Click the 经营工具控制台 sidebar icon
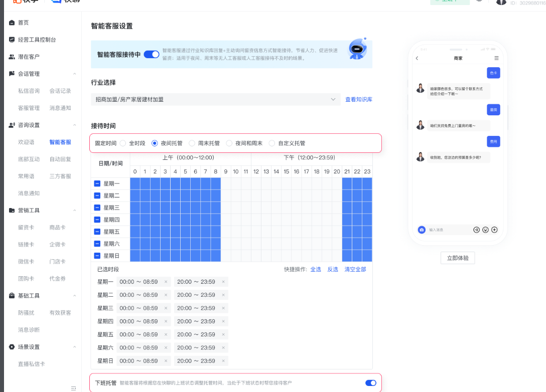 coord(11,39)
